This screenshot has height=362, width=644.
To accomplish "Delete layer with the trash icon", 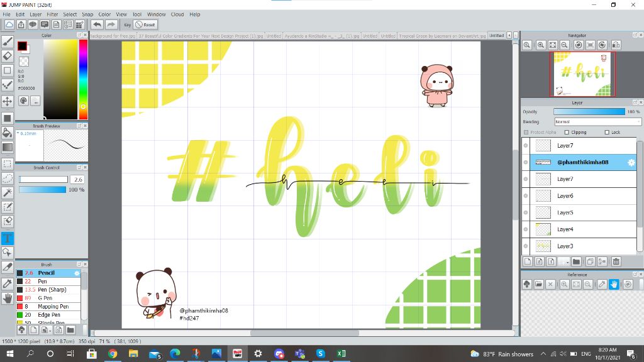I will pyautogui.click(x=616, y=261).
